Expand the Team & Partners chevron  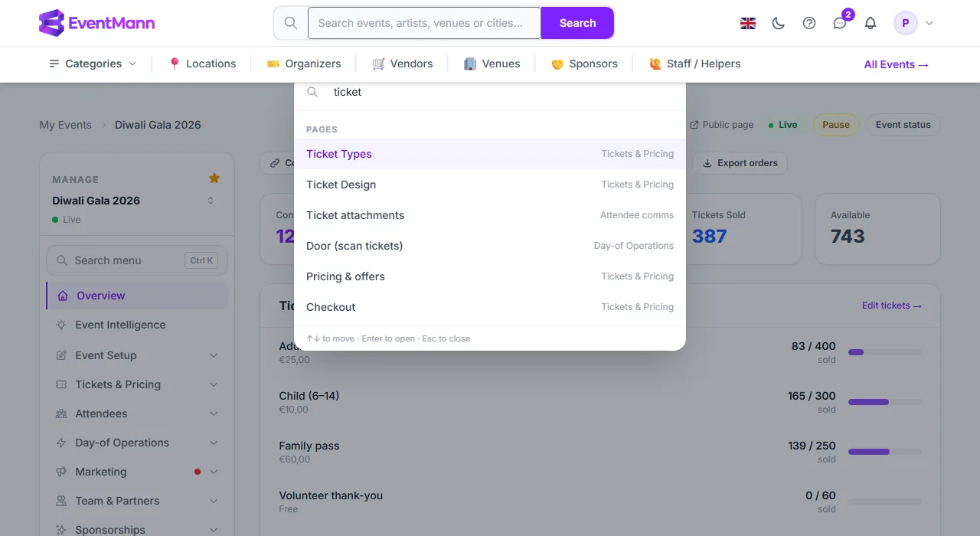tap(214, 501)
